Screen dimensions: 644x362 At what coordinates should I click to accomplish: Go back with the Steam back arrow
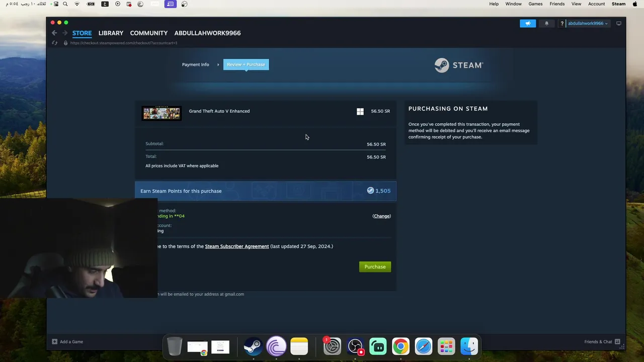[54, 33]
